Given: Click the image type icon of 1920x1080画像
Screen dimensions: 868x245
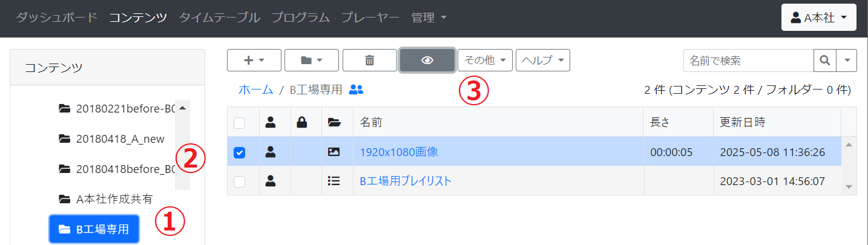Looking at the screenshot, I should pos(334,152).
